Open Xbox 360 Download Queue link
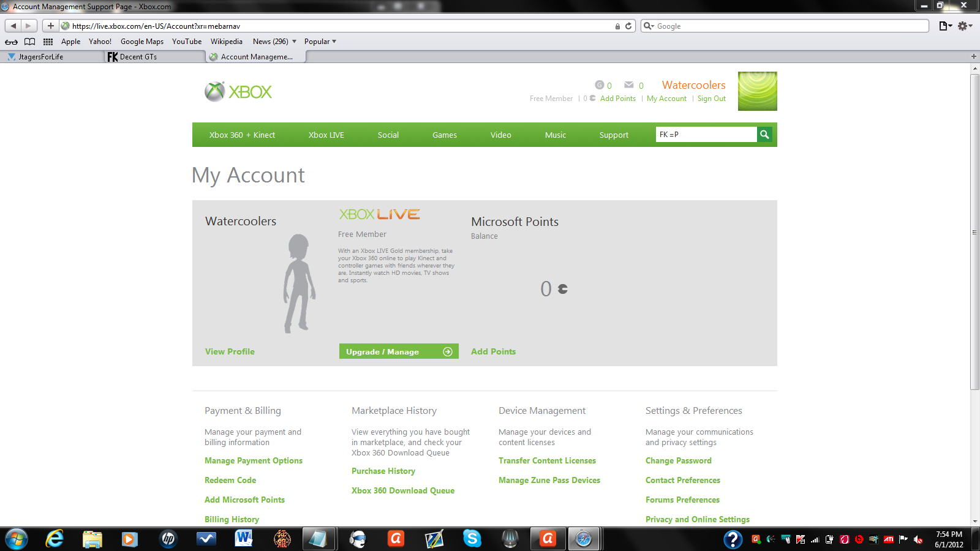This screenshot has width=980, height=551. (403, 490)
